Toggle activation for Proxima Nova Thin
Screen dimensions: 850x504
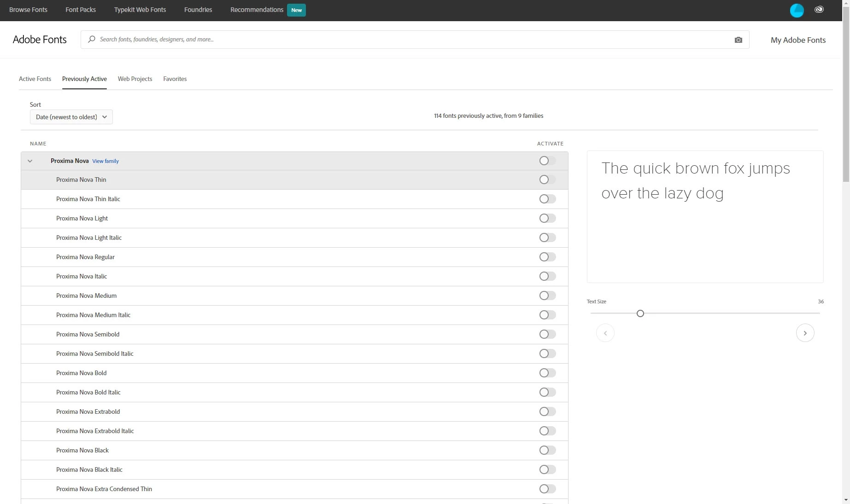point(547,180)
